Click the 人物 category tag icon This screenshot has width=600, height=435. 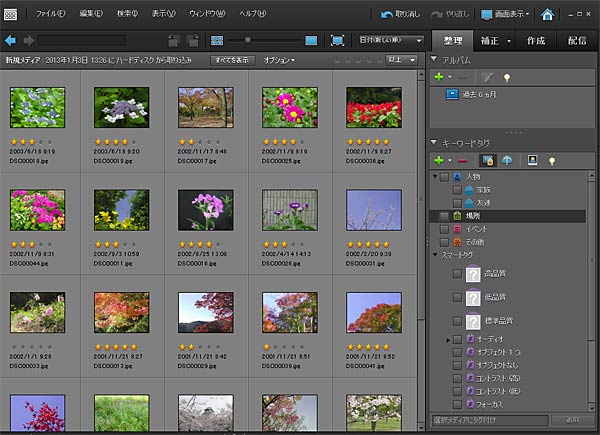pos(457,177)
